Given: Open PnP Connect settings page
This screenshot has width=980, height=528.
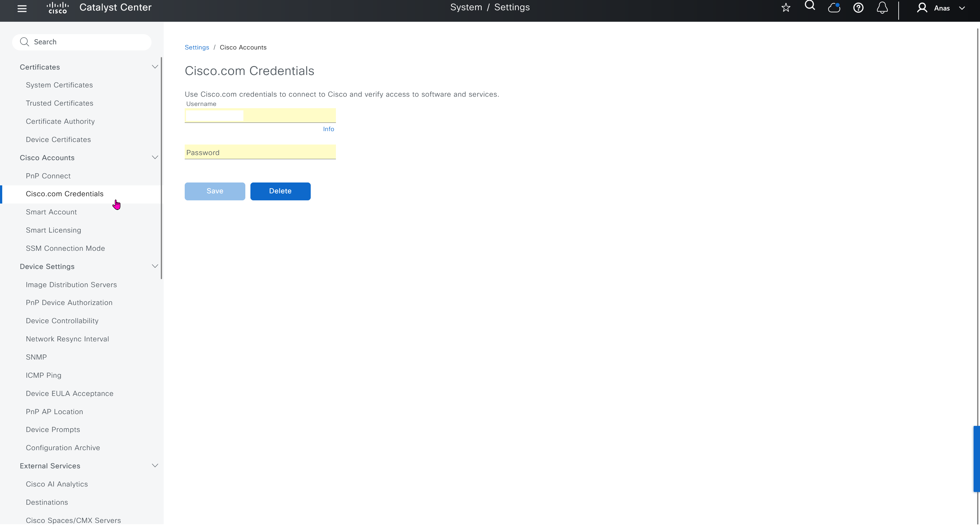Looking at the screenshot, I should coord(48,176).
